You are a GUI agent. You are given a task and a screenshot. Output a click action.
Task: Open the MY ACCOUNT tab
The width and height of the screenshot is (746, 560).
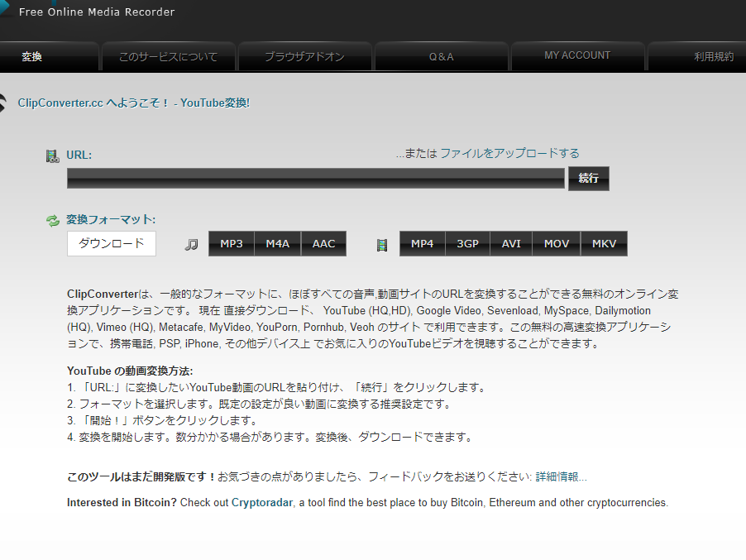pyautogui.click(x=577, y=55)
